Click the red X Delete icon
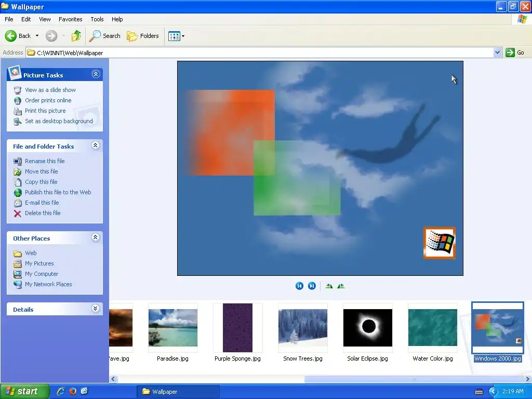532x399 pixels. pos(18,213)
